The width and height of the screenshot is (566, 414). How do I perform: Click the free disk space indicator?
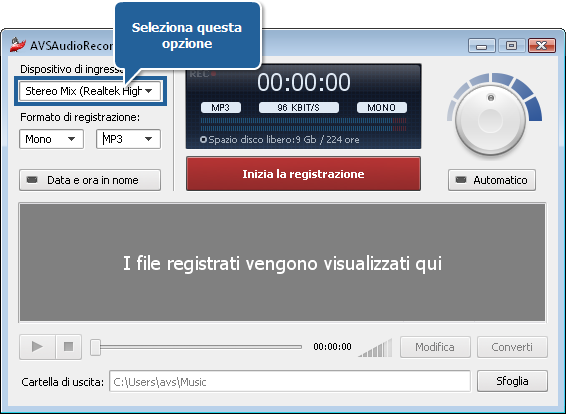280,139
